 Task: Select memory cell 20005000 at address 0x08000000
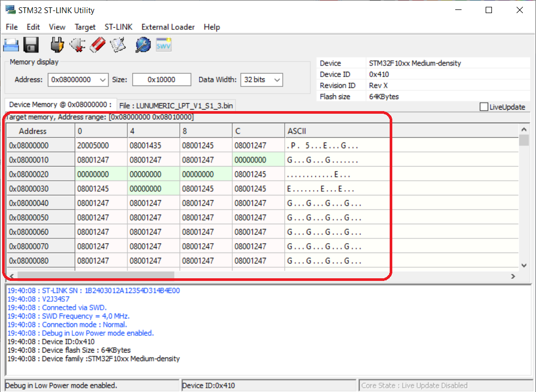(93, 146)
